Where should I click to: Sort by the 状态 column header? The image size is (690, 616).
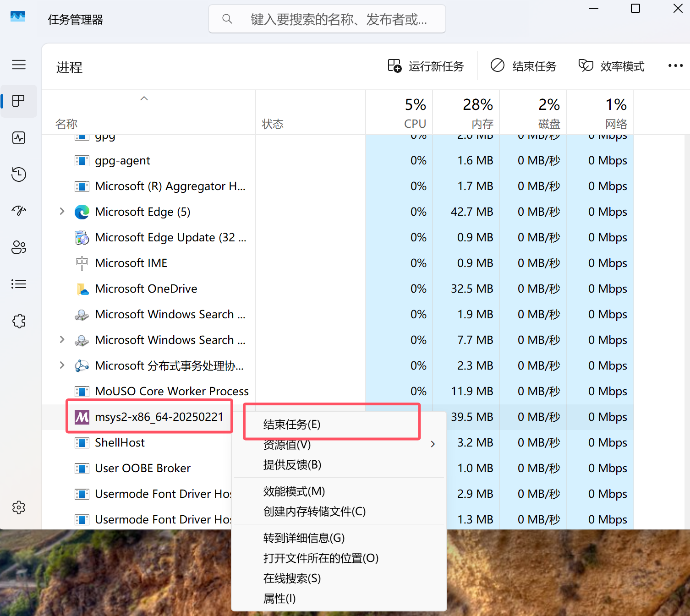tap(311, 113)
